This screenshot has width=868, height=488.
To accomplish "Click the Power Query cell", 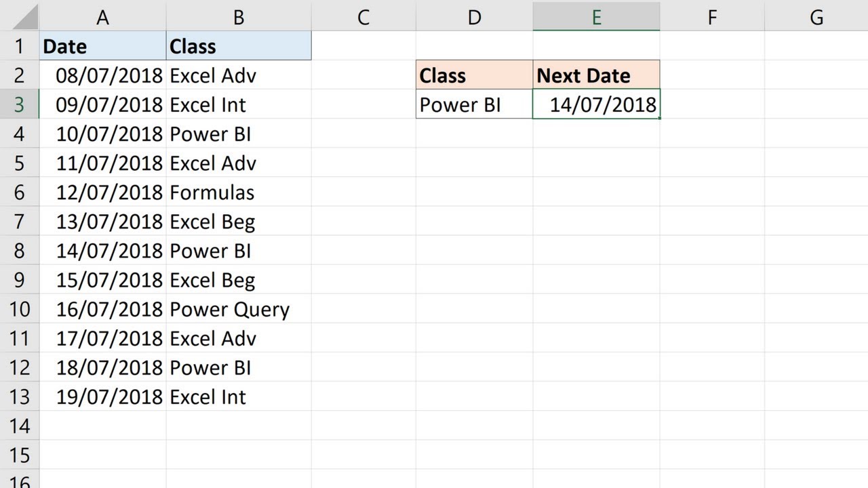I will coord(239,308).
